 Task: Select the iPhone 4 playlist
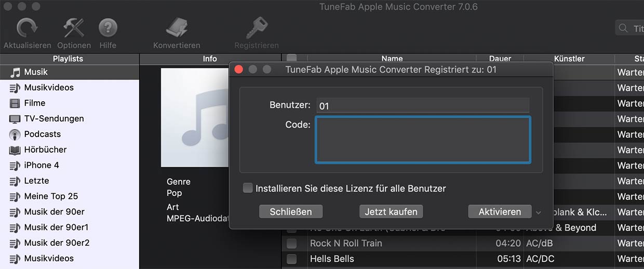tap(70, 165)
